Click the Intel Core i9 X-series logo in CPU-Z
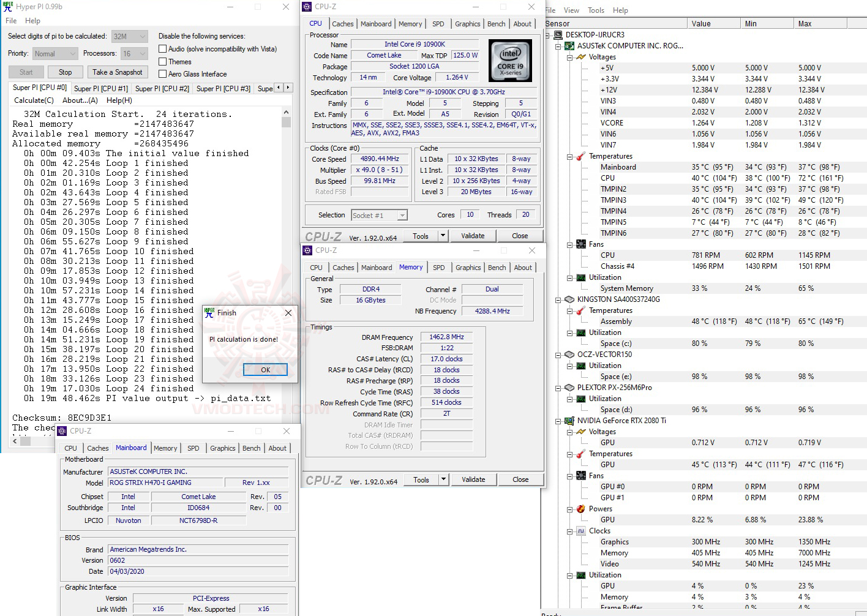The height and width of the screenshot is (616, 867). (510, 60)
